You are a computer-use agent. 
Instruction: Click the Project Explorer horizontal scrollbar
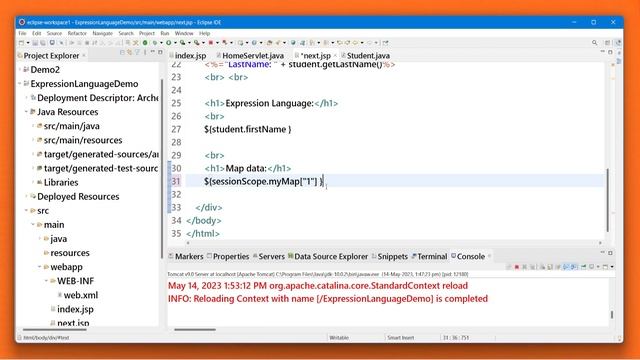(55, 329)
